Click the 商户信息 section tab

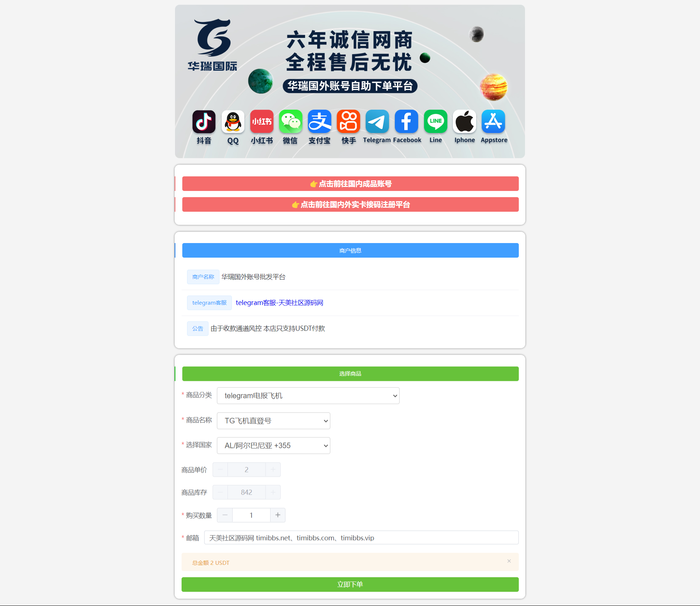pos(350,250)
